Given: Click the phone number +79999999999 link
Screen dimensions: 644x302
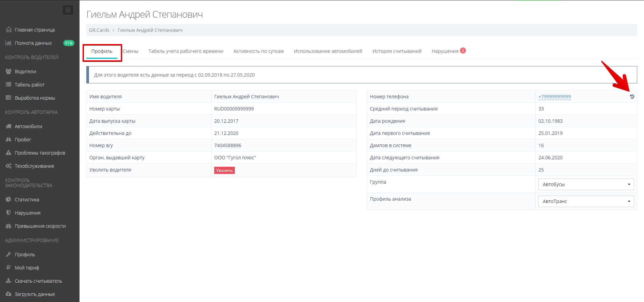Looking at the screenshot, I should tap(554, 97).
